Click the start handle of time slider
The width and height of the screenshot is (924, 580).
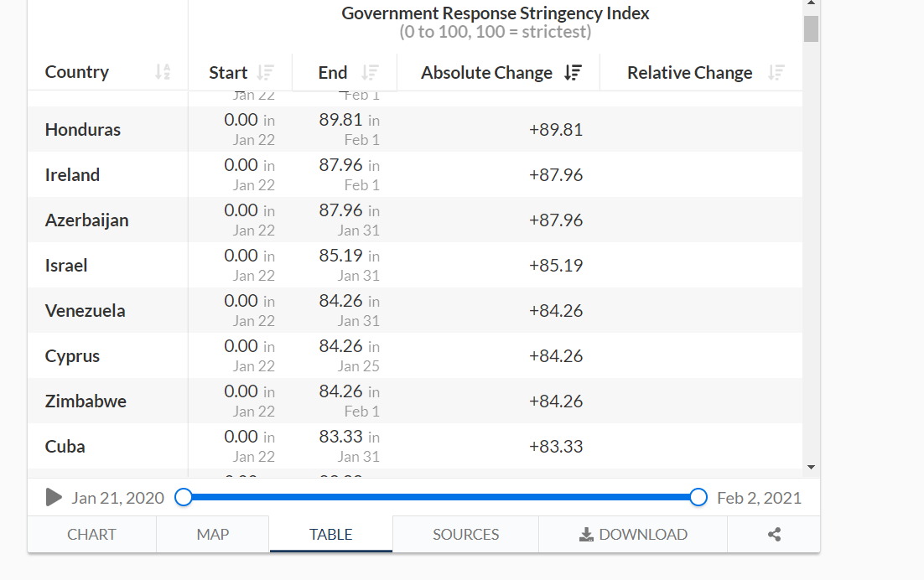(x=184, y=498)
